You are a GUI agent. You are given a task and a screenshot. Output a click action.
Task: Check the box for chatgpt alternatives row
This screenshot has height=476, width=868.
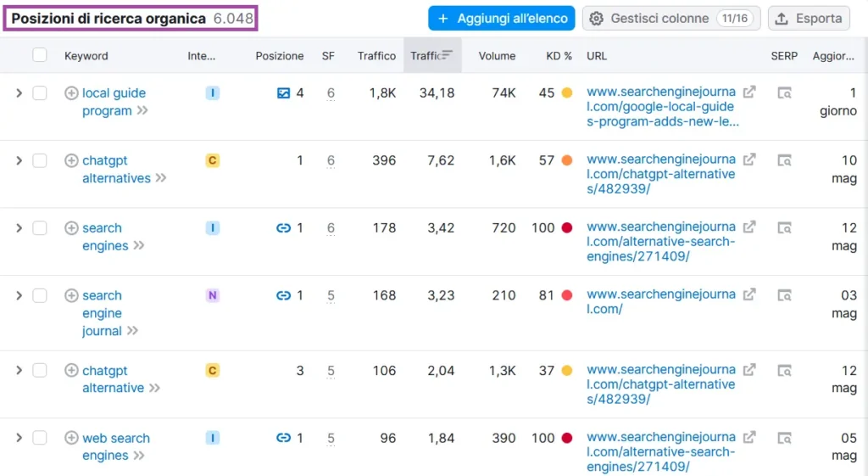pos(39,160)
